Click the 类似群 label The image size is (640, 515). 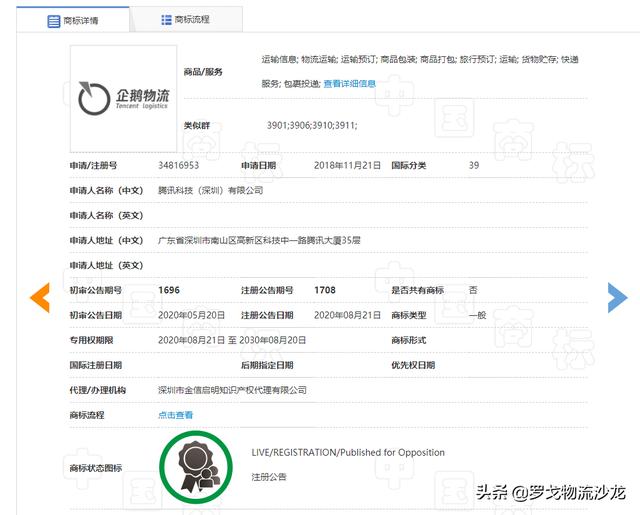point(197,125)
